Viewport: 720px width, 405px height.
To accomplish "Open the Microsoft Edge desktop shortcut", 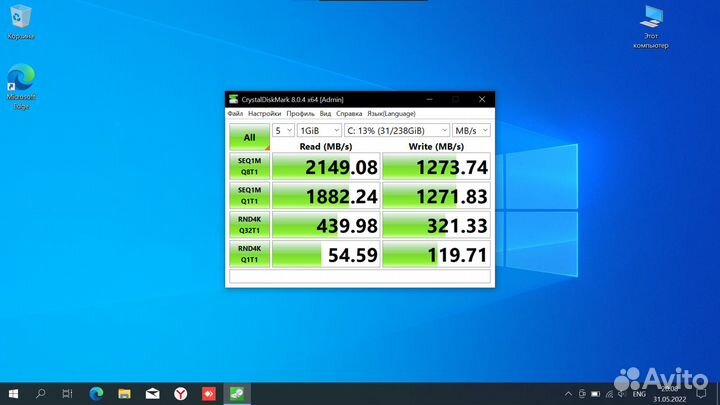I will pyautogui.click(x=21, y=86).
